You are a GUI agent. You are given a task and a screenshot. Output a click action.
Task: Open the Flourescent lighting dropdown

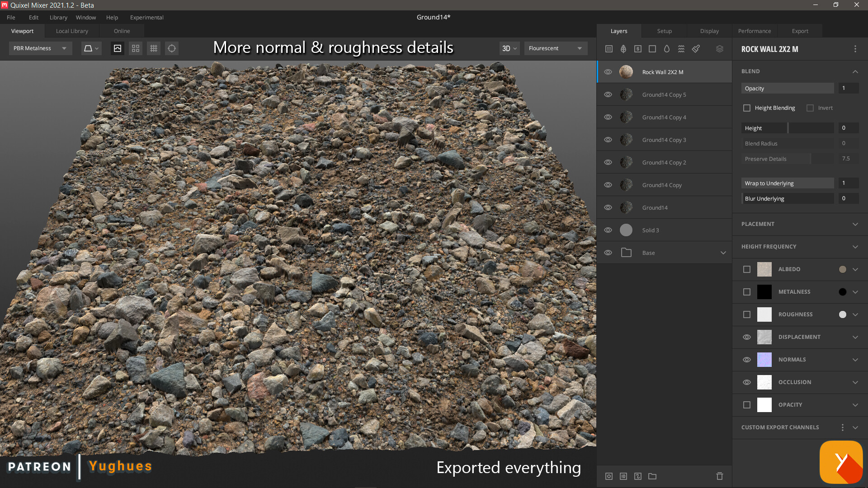(555, 48)
